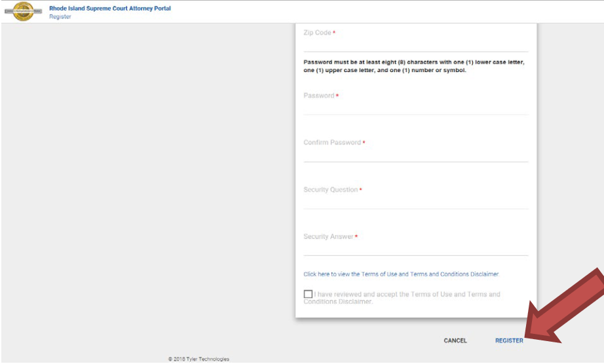Focus the Password input line
The image size is (604, 364).
(415, 108)
